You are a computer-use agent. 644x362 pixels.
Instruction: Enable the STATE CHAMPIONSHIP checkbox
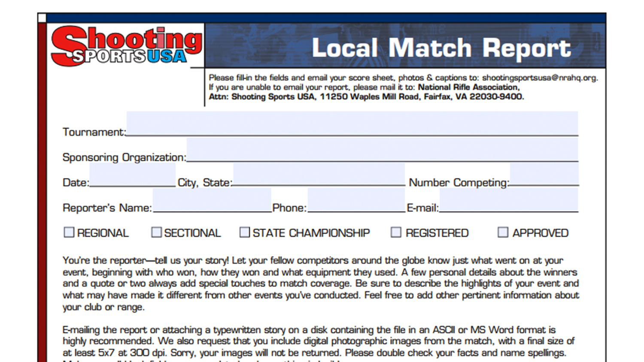tap(245, 232)
